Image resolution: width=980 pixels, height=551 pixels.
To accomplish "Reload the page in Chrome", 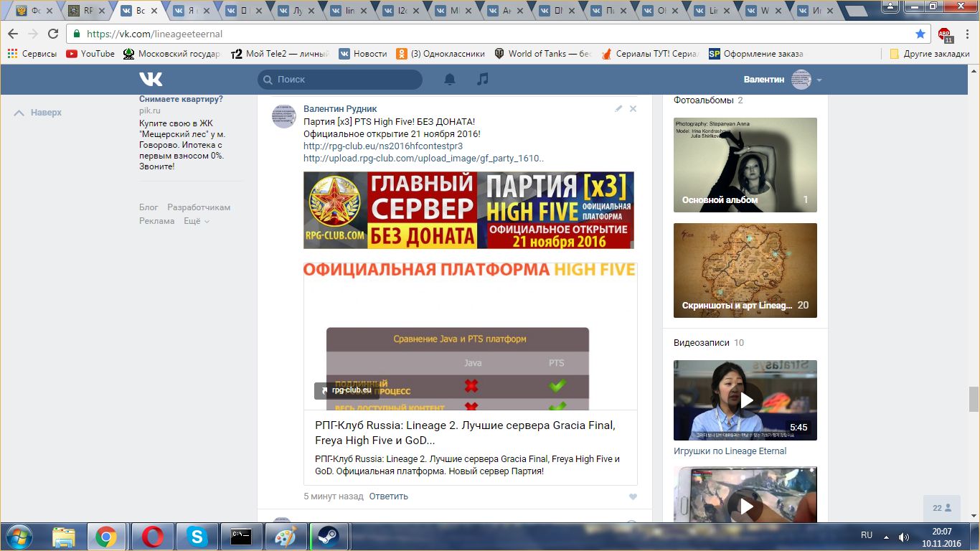I will (53, 34).
